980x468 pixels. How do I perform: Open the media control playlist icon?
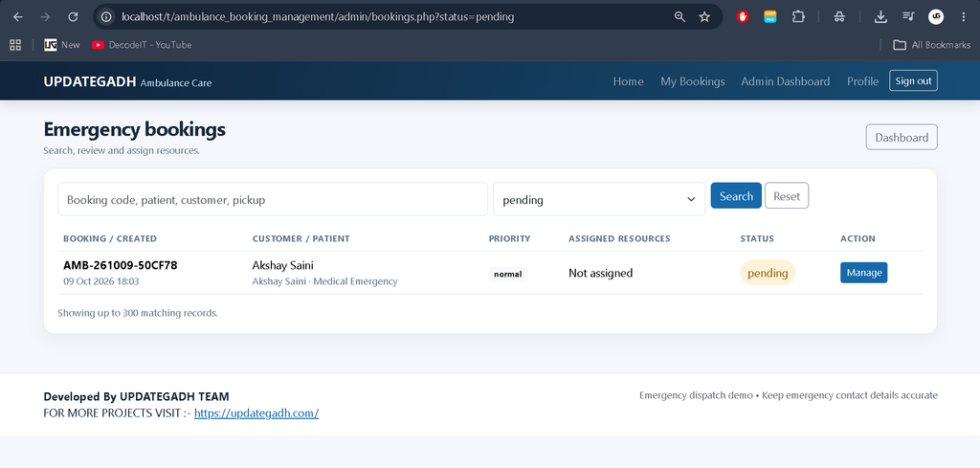tap(908, 17)
